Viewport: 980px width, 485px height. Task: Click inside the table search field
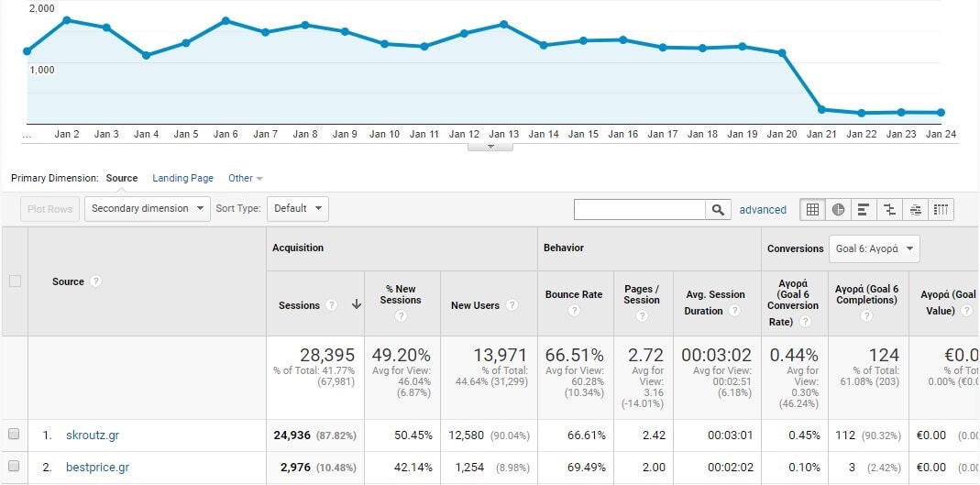(x=639, y=209)
